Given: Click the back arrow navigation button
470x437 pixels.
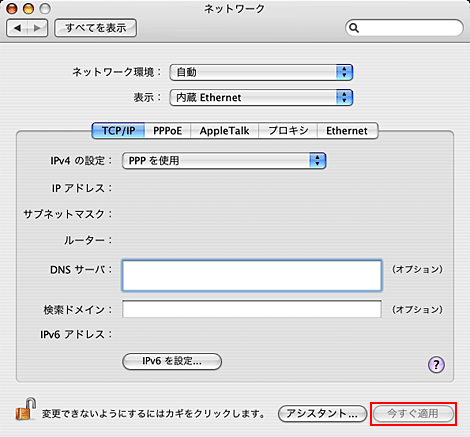Looking at the screenshot, I should click(17, 28).
